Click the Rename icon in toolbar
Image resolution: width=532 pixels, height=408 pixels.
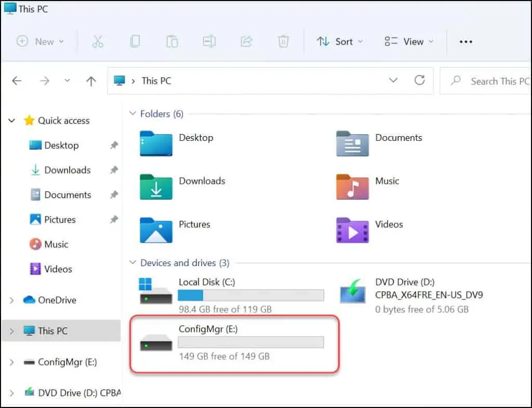209,42
